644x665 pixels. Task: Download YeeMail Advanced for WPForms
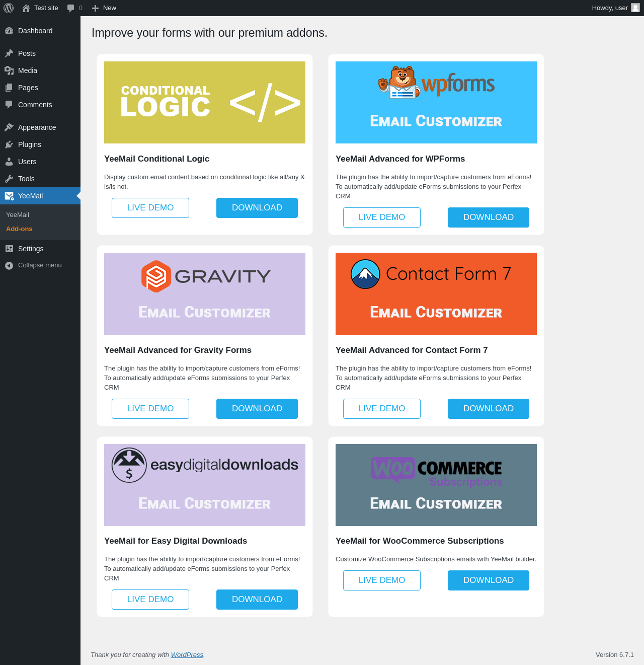click(x=489, y=217)
